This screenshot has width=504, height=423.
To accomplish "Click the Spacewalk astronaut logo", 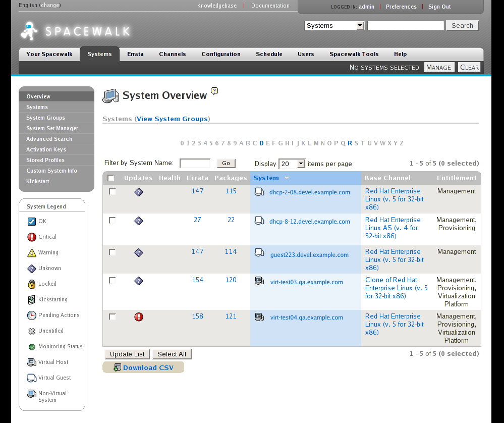I will coord(29,31).
